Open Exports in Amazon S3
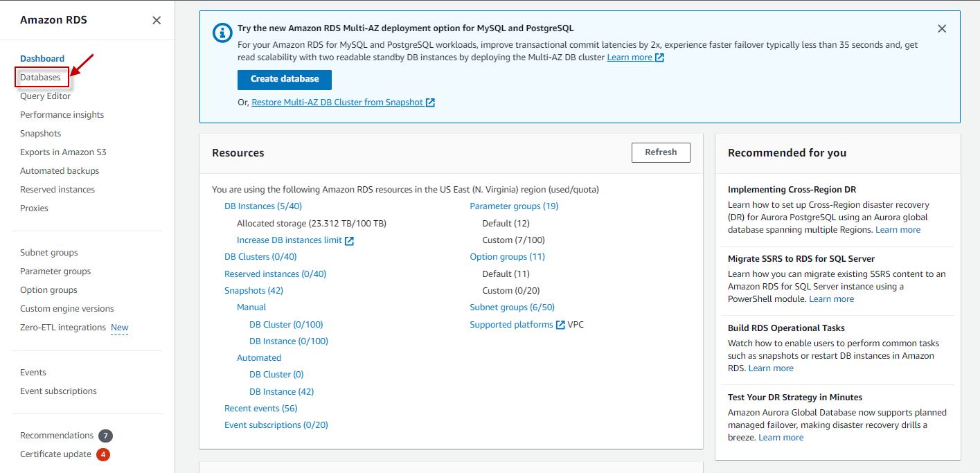 pos(63,152)
